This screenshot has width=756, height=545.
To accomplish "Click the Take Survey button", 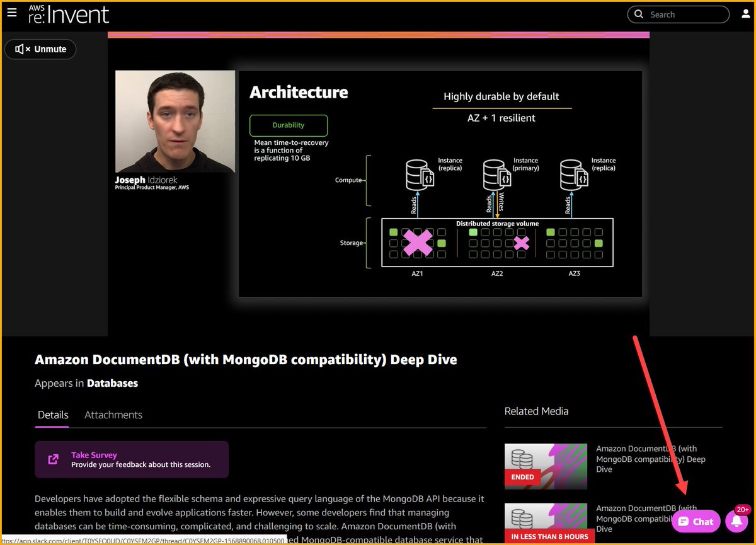I will pos(132,459).
